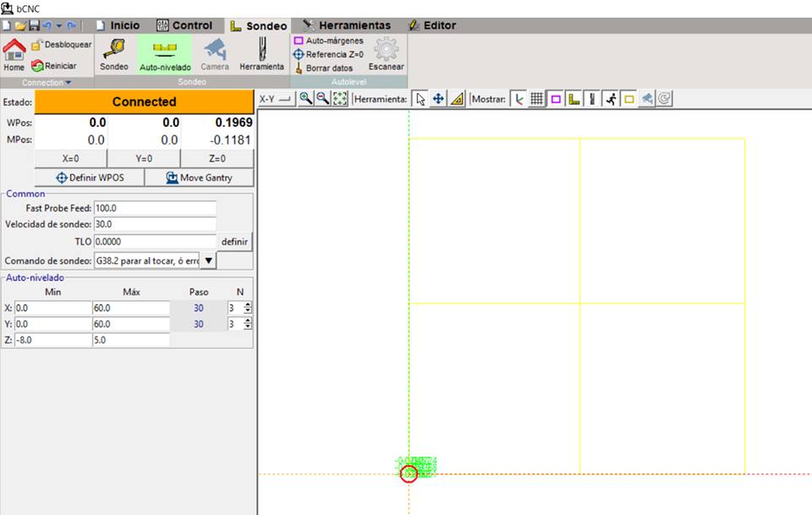
Task: Toggle margins display magenta square
Action: [x=556, y=99]
